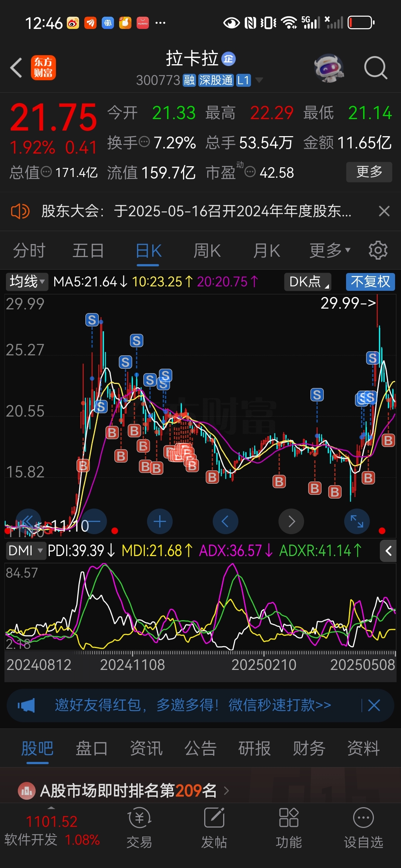Switch to 五日 chart tab
The image size is (401, 868).
[88, 251]
